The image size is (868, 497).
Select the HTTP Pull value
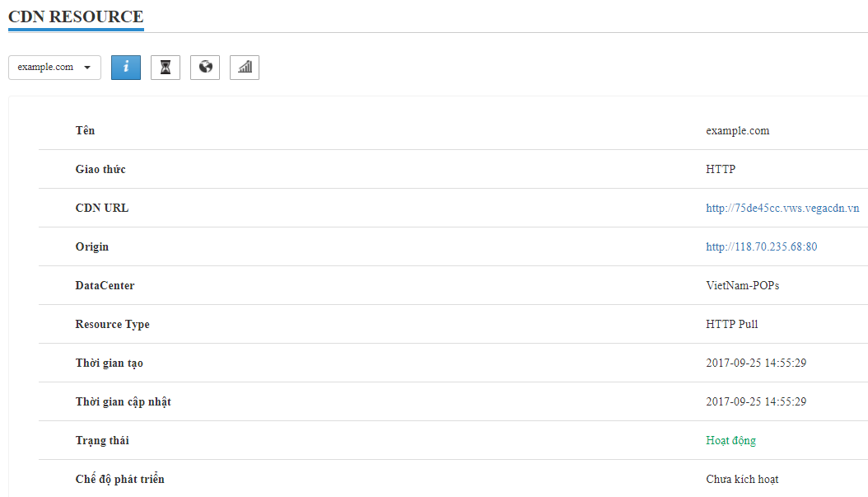point(732,325)
